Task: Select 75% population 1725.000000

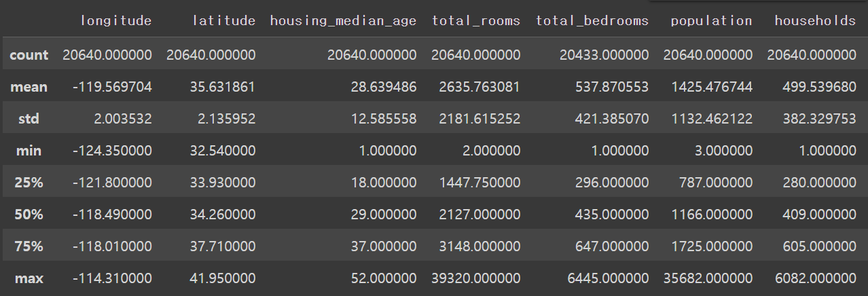Action: tap(713, 246)
